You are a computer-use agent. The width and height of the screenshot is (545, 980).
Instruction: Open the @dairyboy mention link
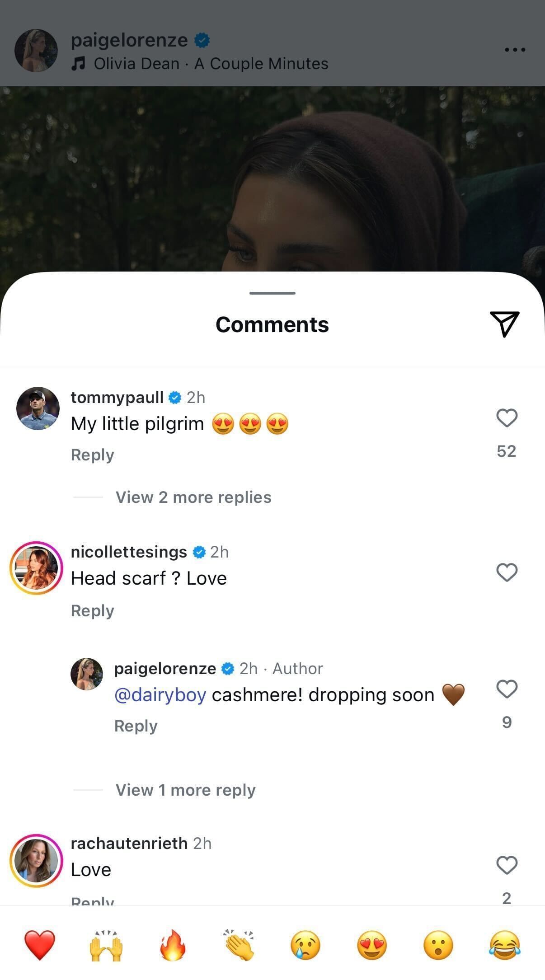tap(160, 695)
